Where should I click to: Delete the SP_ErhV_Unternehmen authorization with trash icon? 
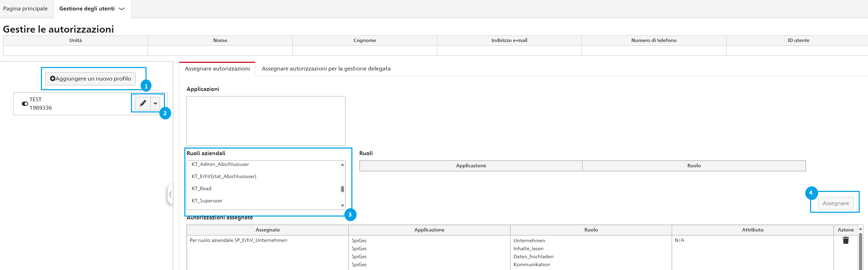(x=846, y=240)
